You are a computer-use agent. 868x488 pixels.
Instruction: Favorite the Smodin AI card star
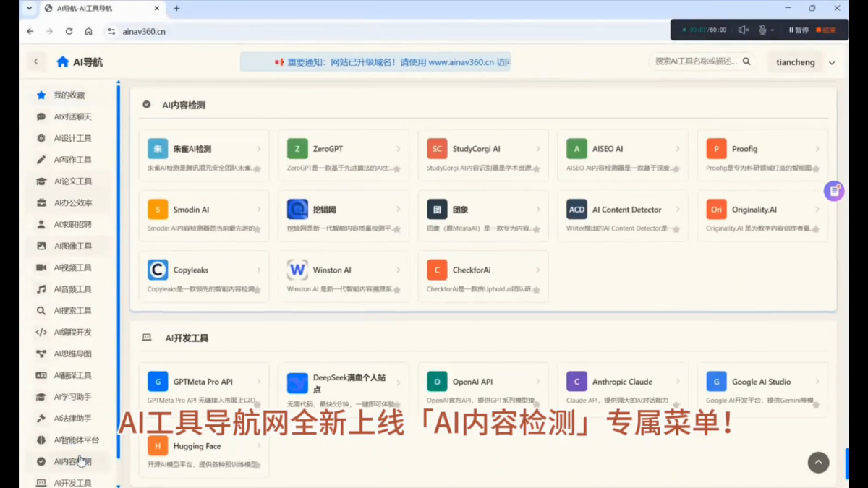tap(257, 228)
